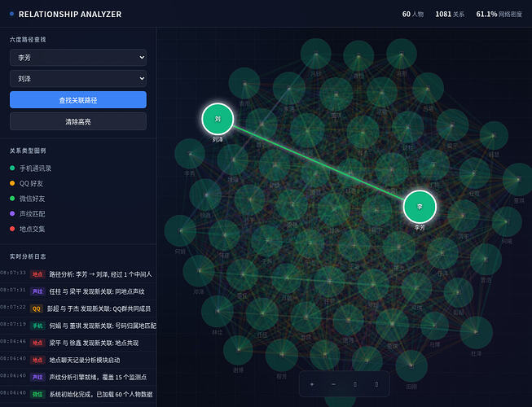The height and width of the screenshot is (407, 532).
Task: Click the 1081 关系 statistic
Action: click(x=450, y=14)
